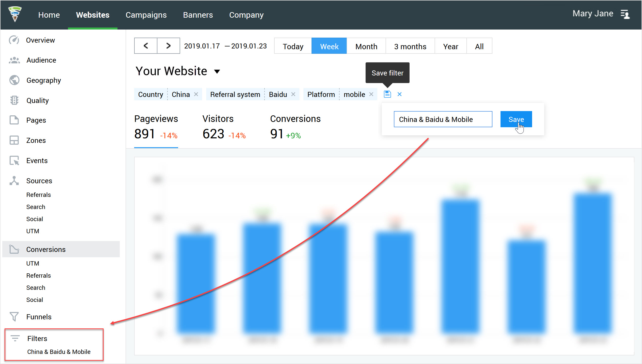Toggle the Today time period view
Screen dimensions: 642x364
292,46
